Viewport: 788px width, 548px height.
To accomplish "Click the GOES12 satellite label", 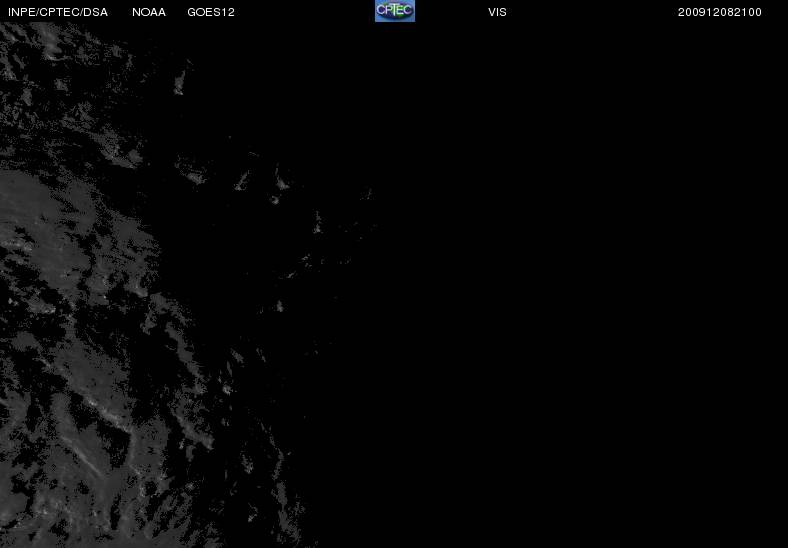I will tap(211, 12).
